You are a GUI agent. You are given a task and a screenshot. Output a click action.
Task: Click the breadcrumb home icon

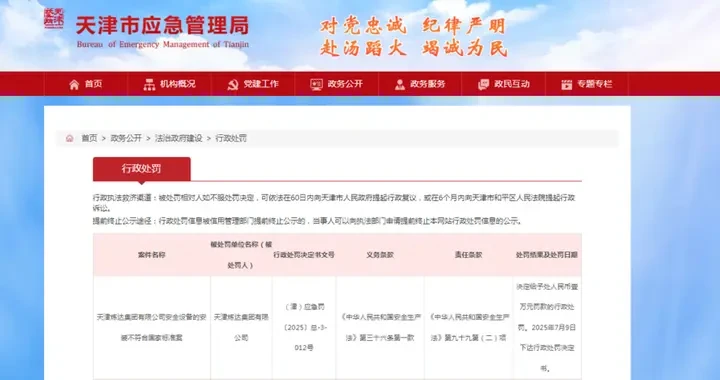coord(69,138)
